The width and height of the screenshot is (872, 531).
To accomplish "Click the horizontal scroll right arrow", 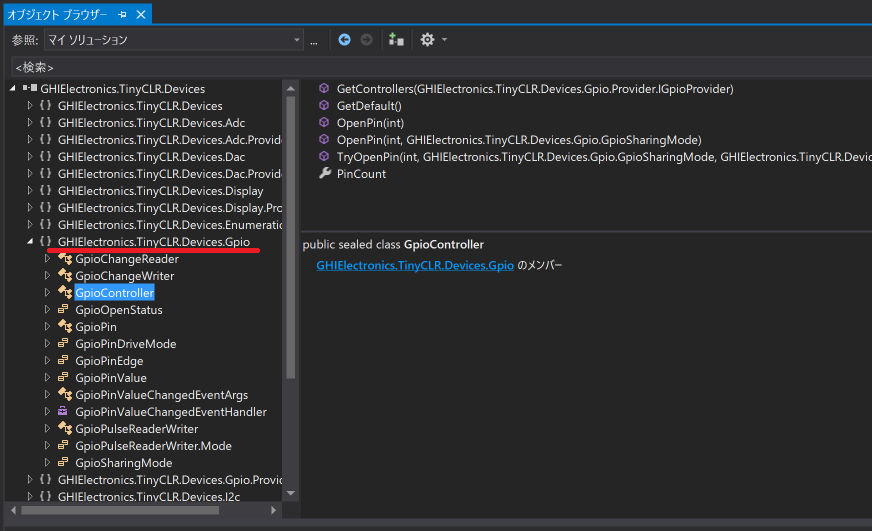I will (273, 510).
